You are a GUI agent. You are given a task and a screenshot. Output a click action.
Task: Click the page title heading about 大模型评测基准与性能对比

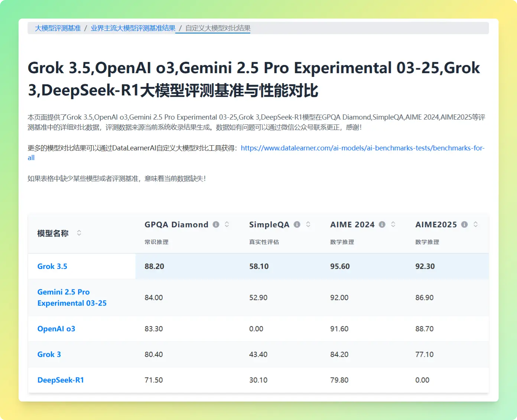tap(254, 79)
